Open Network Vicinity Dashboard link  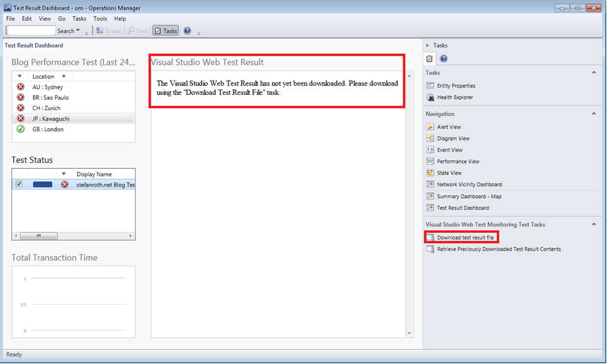pyautogui.click(x=469, y=184)
